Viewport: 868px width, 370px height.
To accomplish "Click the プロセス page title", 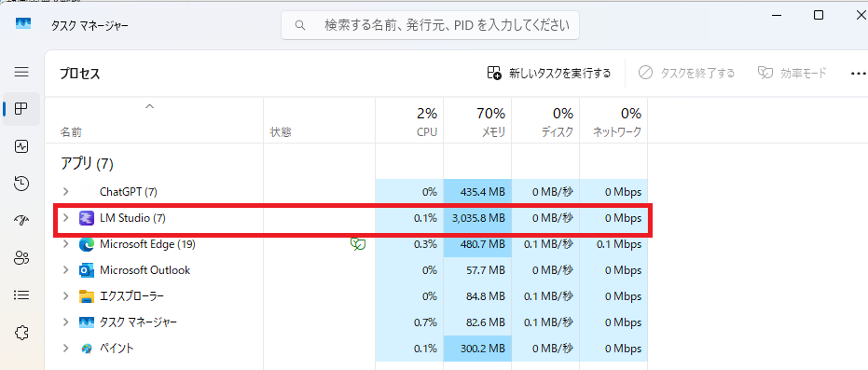I will (80, 75).
